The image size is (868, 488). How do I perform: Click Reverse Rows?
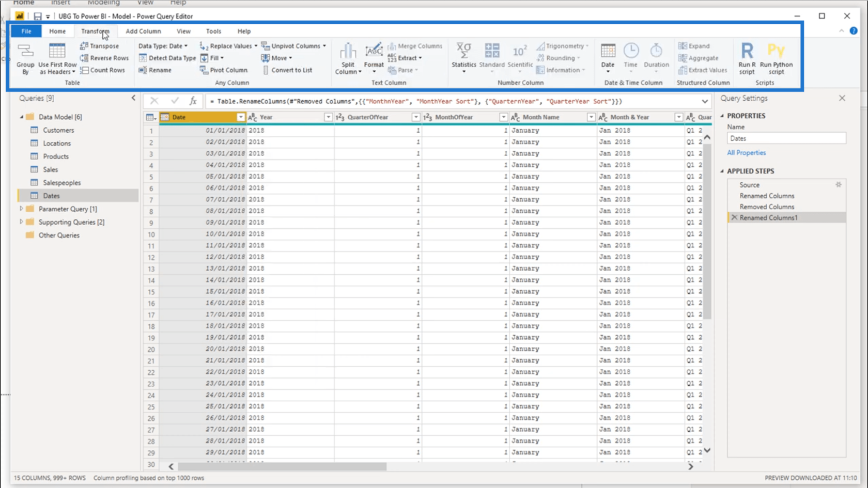click(104, 58)
